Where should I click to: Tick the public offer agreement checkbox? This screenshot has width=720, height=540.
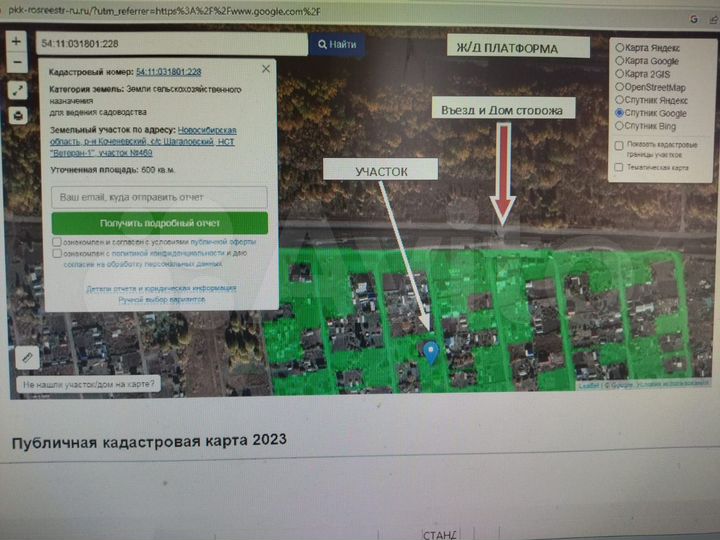coord(57,242)
